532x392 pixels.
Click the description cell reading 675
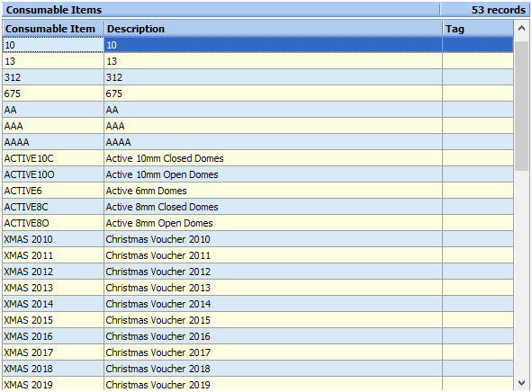273,94
